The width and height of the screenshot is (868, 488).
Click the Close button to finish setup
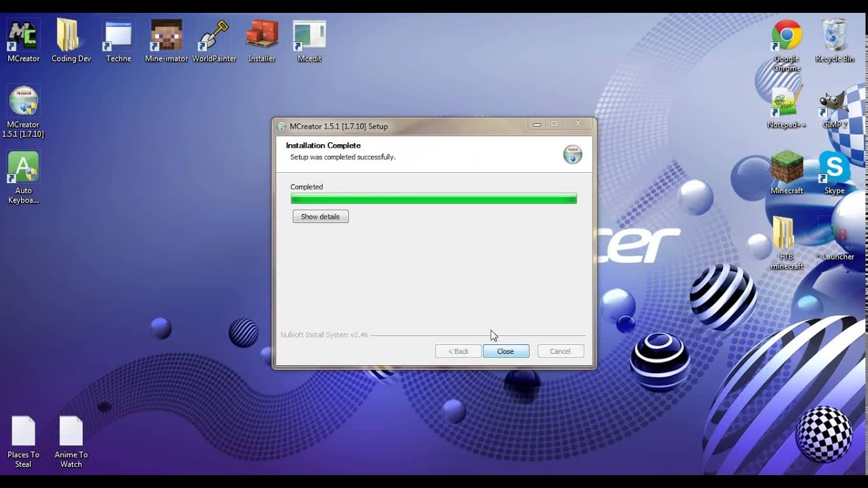click(x=505, y=351)
